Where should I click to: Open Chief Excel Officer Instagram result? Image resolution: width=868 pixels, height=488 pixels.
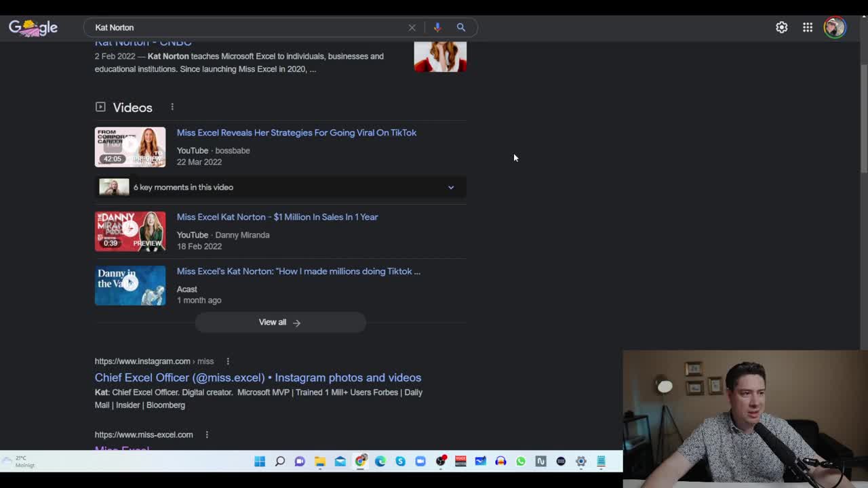pyautogui.click(x=258, y=378)
